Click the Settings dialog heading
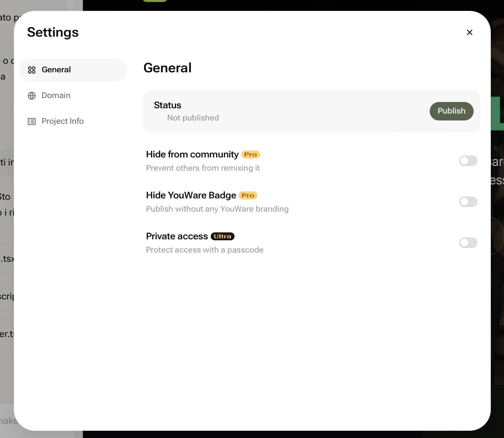 click(x=53, y=32)
